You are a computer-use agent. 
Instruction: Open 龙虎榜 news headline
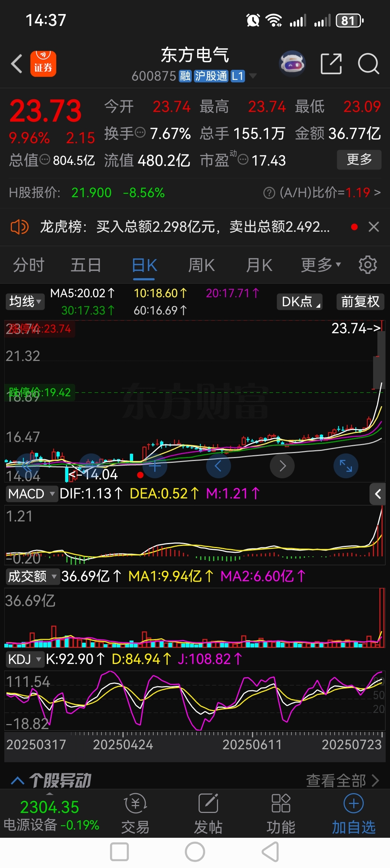(x=185, y=227)
